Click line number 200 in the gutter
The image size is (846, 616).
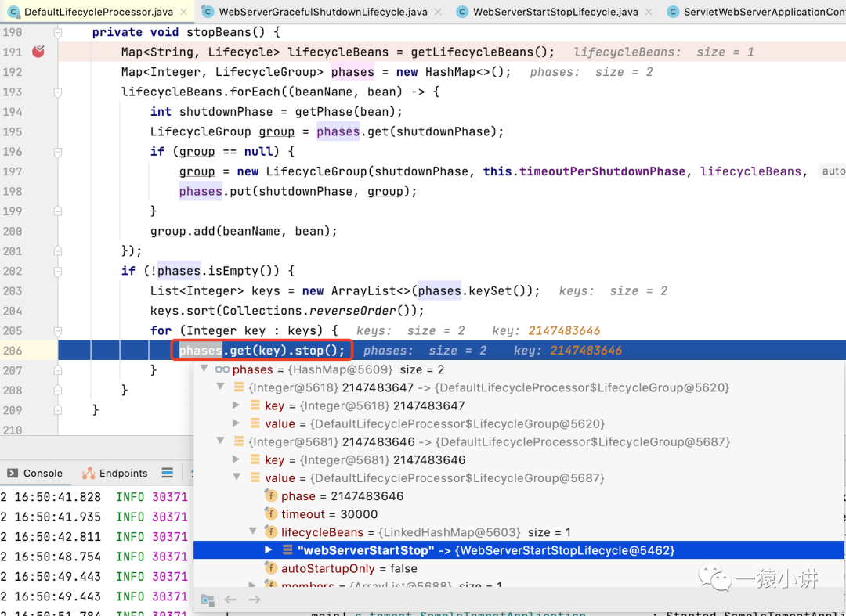12,231
